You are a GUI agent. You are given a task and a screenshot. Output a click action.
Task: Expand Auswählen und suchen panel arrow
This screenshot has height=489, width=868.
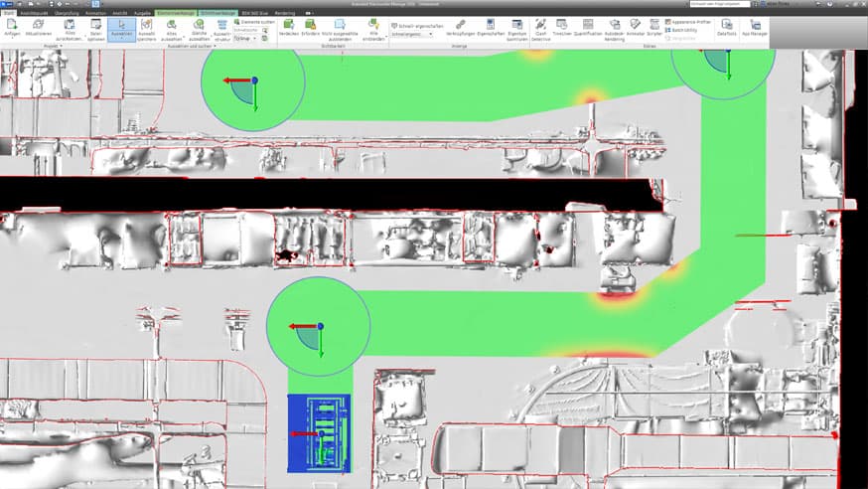[x=215, y=46]
